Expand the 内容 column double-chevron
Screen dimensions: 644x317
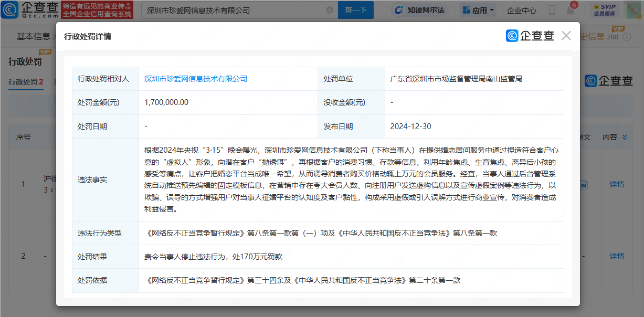point(625,137)
